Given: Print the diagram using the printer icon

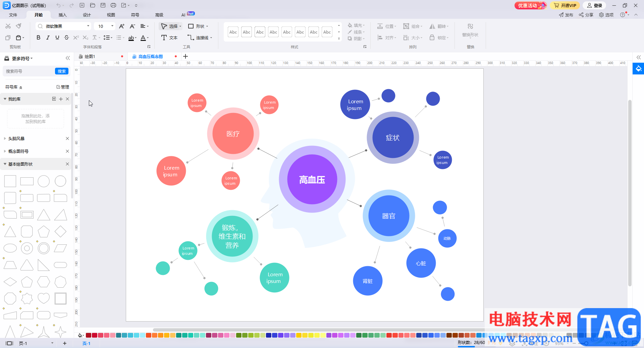Looking at the screenshot, I should (113, 5).
